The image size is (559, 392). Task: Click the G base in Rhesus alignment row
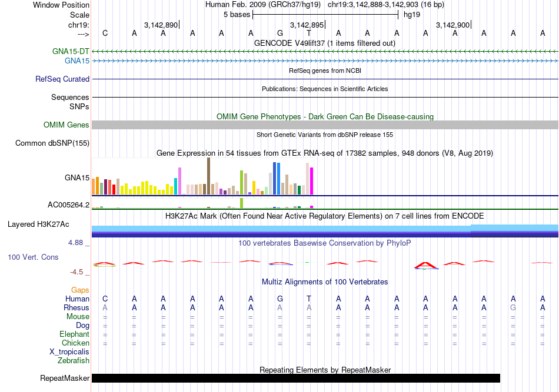pos(513,307)
